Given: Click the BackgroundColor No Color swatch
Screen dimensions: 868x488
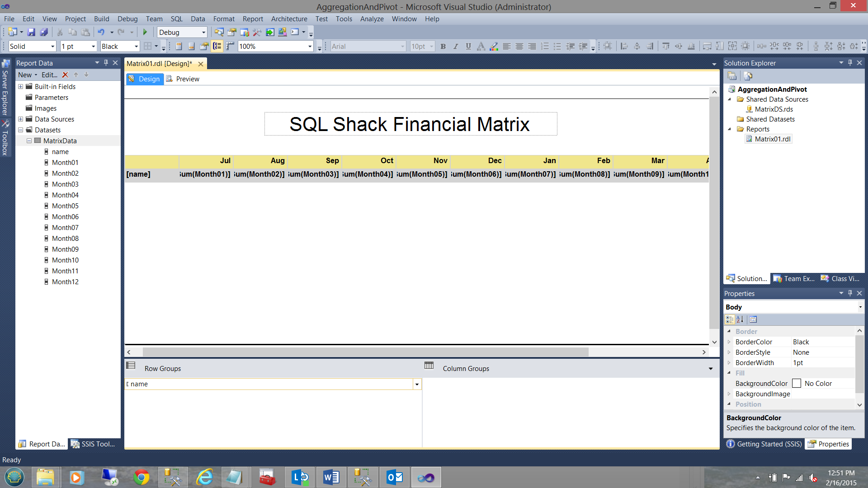Looking at the screenshot, I should (797, 384).
